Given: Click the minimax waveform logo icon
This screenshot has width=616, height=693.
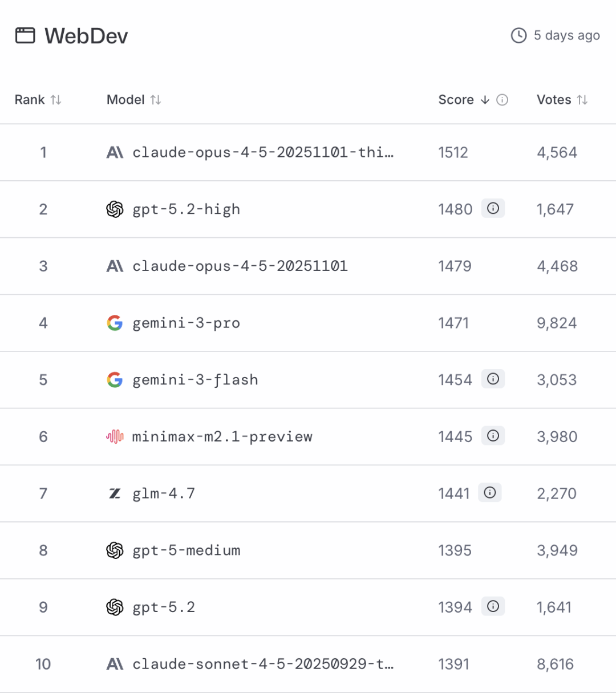Looking at the screenshot, I should [x=115, y=436].
